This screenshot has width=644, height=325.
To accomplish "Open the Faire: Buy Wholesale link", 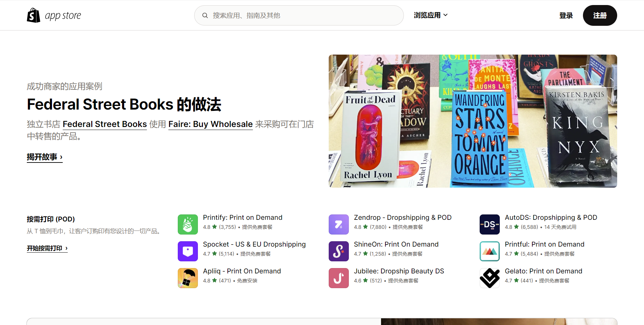I will [210, 124].
